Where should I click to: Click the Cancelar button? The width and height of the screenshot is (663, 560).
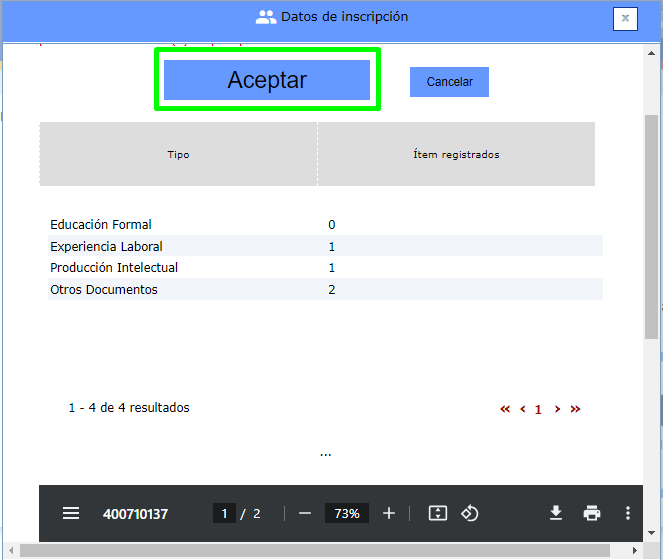pyautogui.click(x=449, y=82)
